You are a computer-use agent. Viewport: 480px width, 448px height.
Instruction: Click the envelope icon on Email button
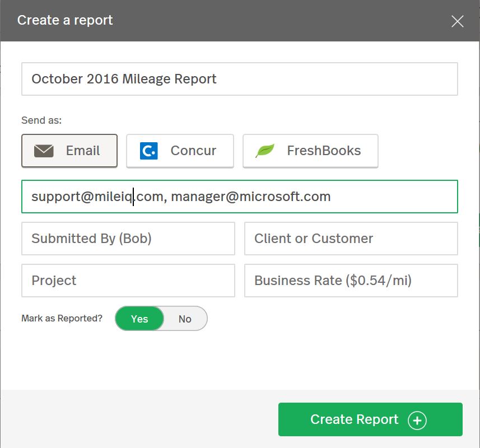coord(44,151)
